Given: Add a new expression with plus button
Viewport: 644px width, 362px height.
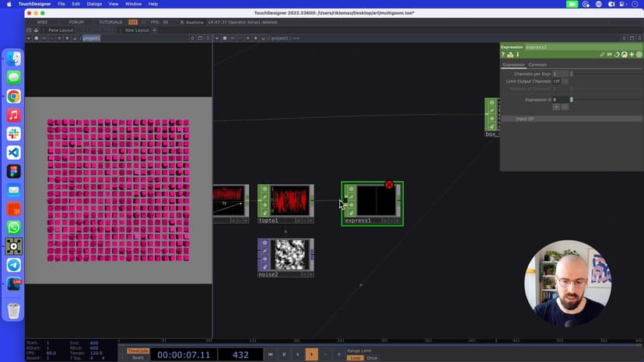Looking at the screenshot, I should 555,107.
